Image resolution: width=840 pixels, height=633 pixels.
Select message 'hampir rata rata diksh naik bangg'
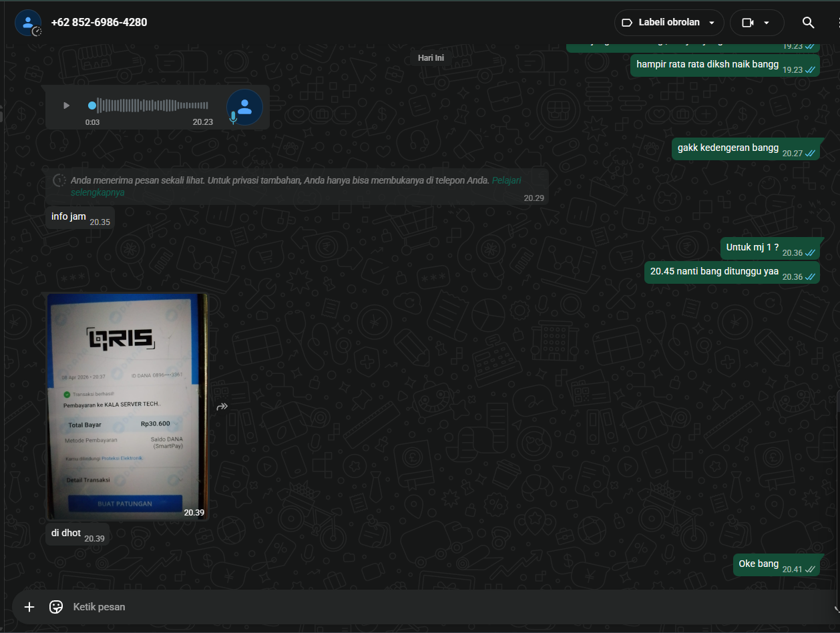coord(724,65)
